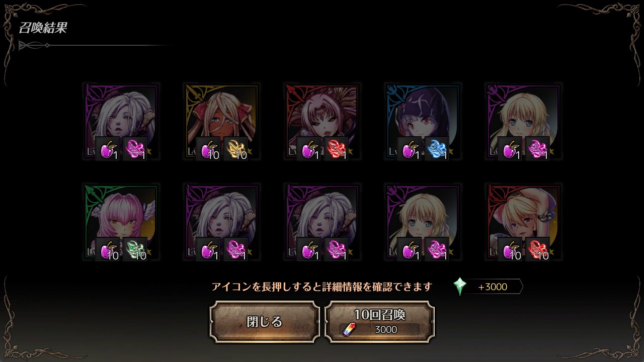This screenshot has width=644, height=362.
Task: Tap the green crystal icon showing 10
Action: [135, 249]
